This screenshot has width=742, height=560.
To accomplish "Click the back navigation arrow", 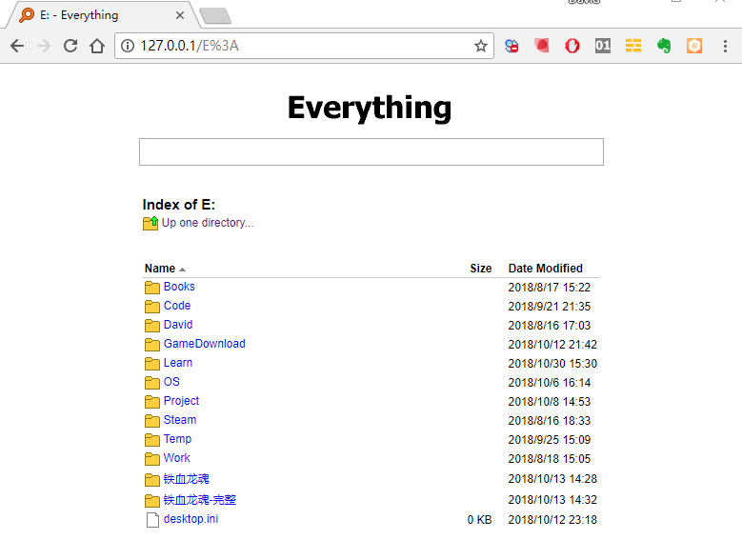I will coord(17,46).
